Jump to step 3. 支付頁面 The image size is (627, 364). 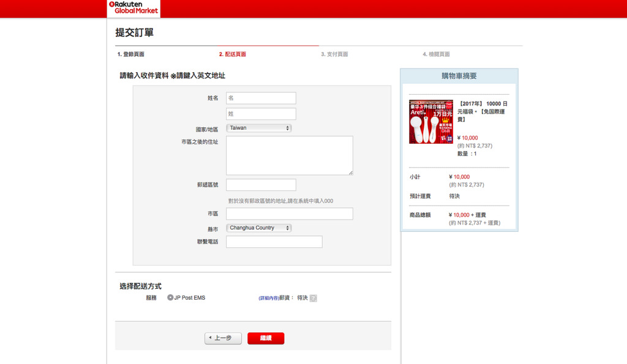(334, 54)
